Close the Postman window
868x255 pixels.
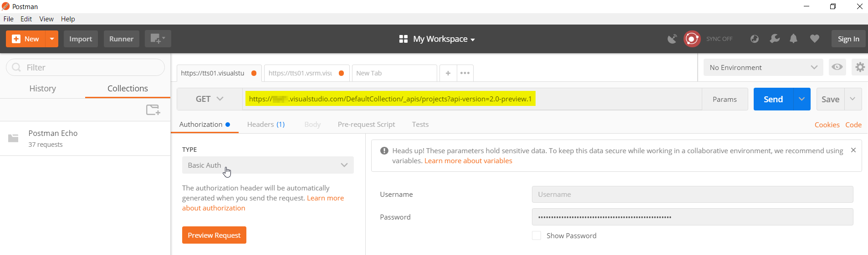coord(859,6)
